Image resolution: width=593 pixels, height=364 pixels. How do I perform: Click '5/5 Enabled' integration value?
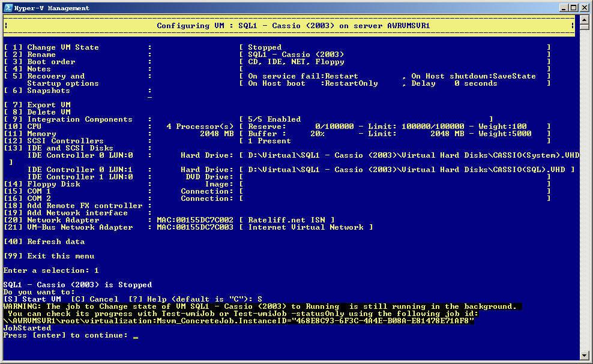[274, 119]
